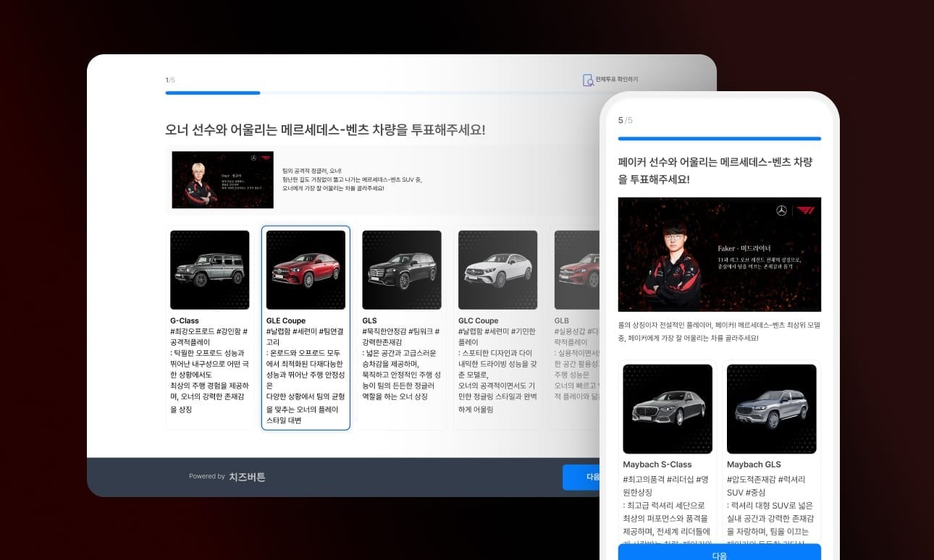Click the T1 team logo on Faker's banner
Image resolution: width=934 pixels, height=560 pixels.
coord(805,211)
